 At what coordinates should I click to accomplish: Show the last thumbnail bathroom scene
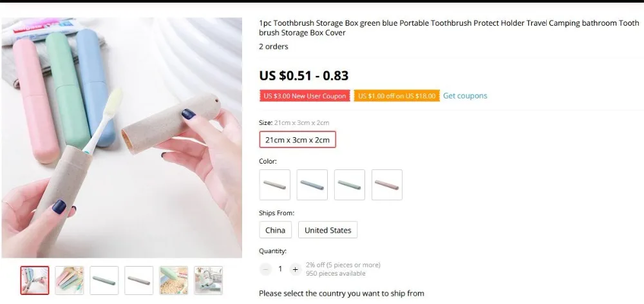click(x=208, y=281)
